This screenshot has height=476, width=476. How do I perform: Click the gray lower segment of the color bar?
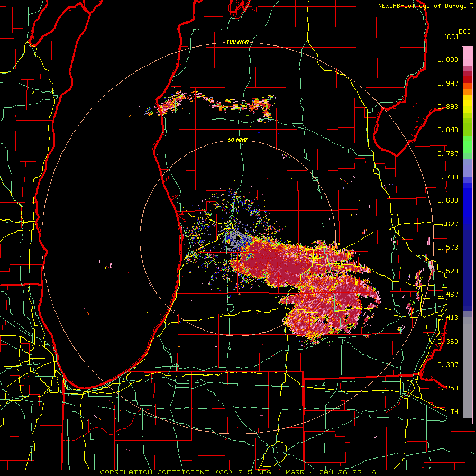(x=467, y=368)
